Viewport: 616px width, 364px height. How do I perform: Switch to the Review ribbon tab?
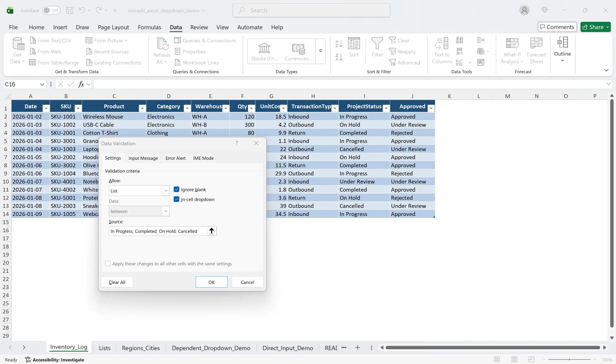click(199, 27)
